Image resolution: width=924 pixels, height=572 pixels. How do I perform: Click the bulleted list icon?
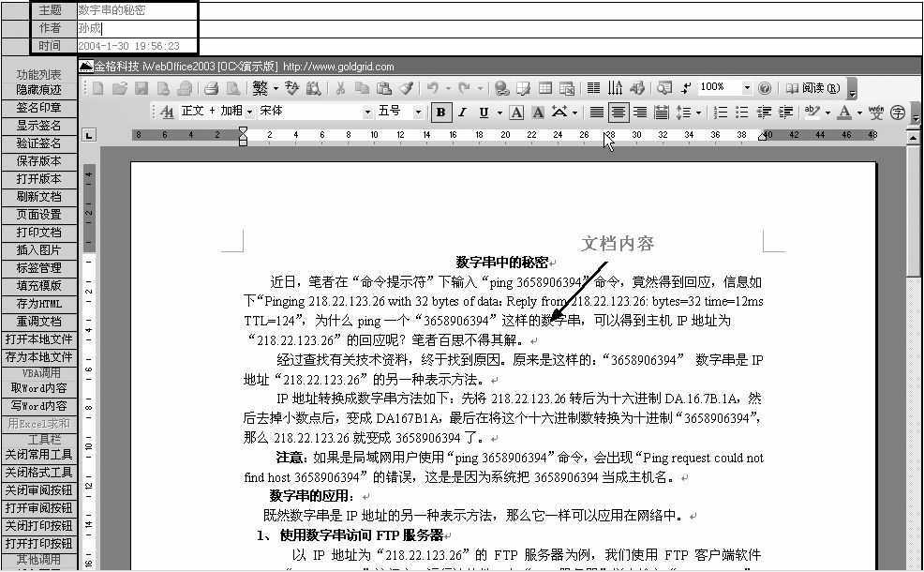click(742, 113)
